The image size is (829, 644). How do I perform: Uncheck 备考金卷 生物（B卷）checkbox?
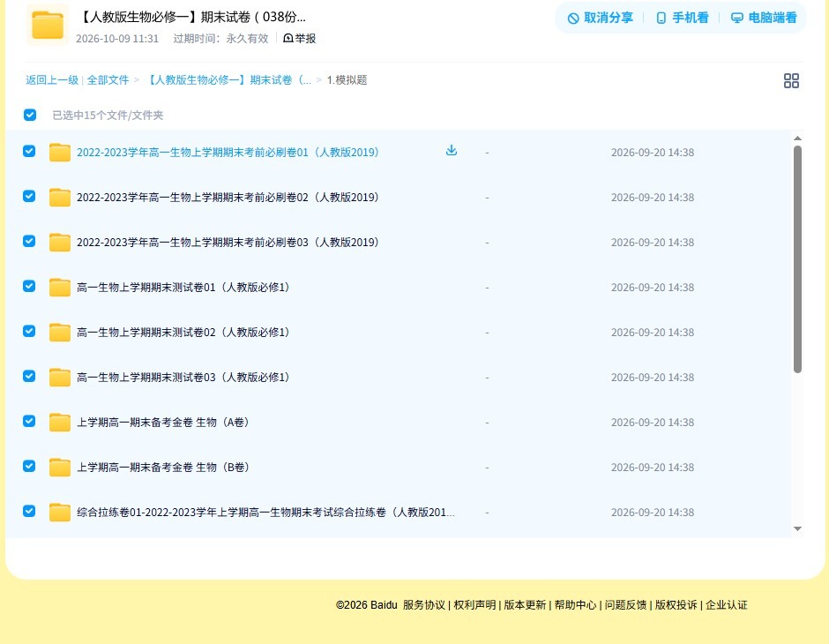29,466
